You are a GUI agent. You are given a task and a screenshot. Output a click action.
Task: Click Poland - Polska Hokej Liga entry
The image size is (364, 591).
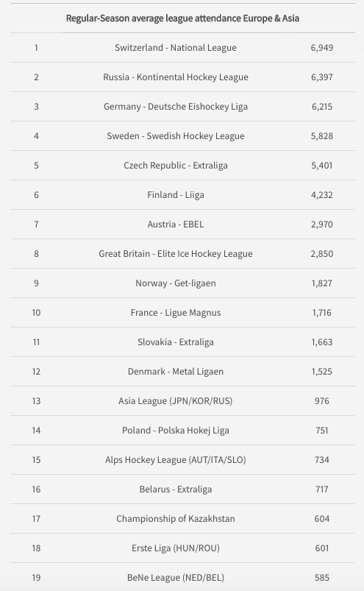(x=176, y=430)
